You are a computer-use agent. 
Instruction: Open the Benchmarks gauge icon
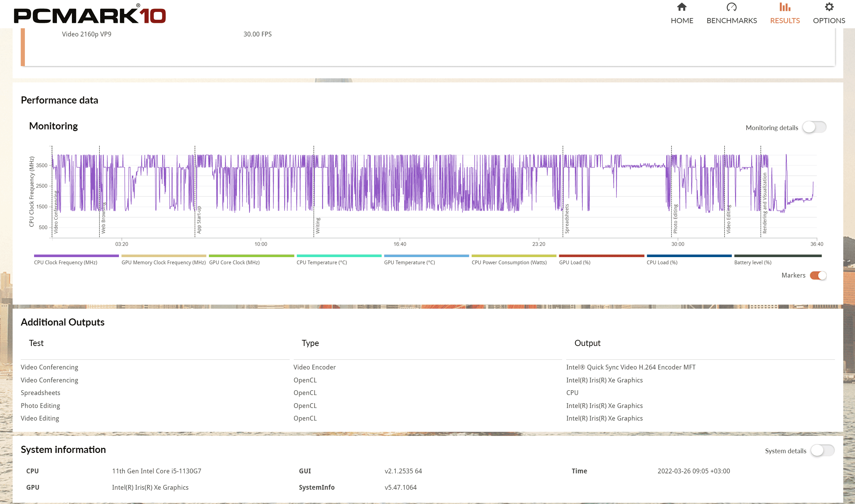731,7
